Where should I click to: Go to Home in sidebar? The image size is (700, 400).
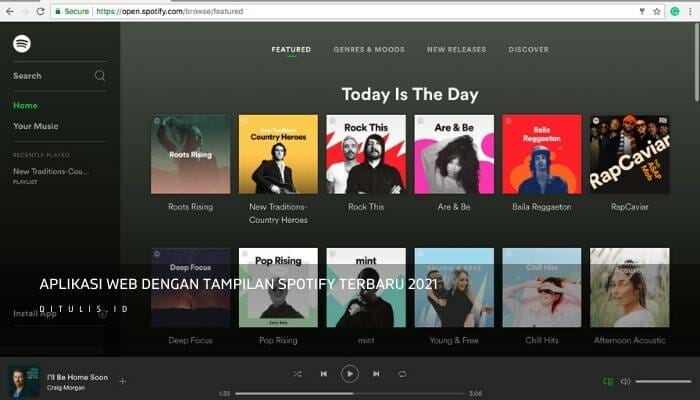25,105
